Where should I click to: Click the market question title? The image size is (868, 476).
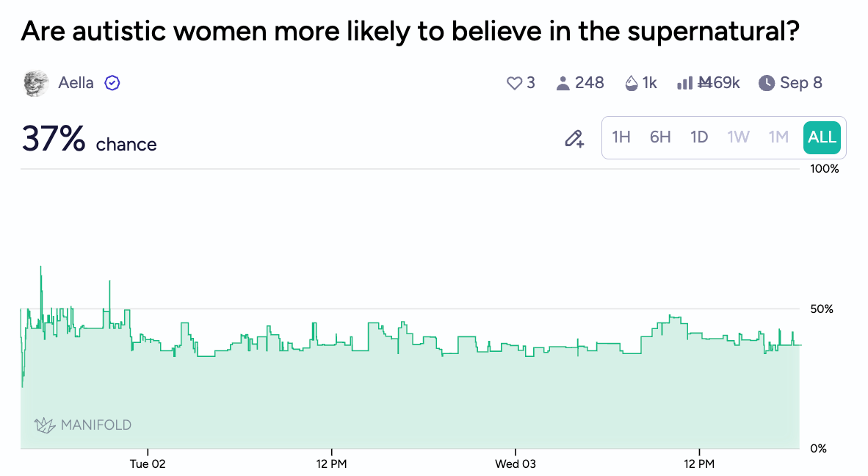point(409,32)
